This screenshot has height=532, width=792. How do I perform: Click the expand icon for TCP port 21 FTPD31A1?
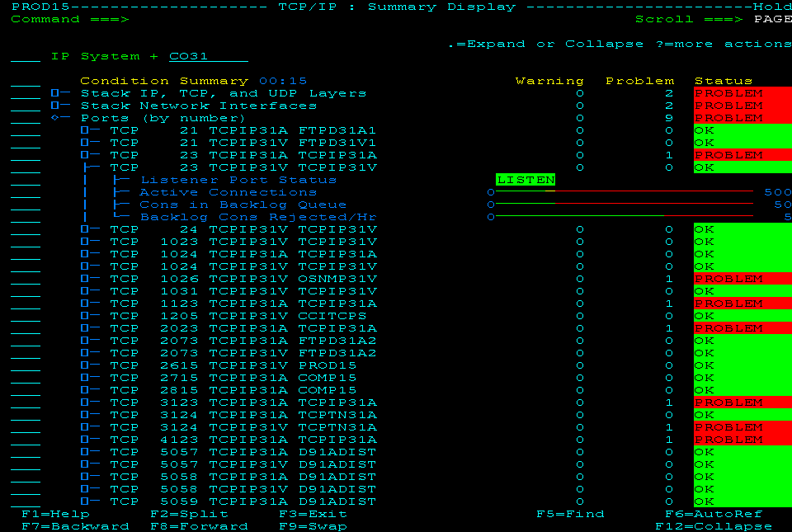(x=82, y=129)
